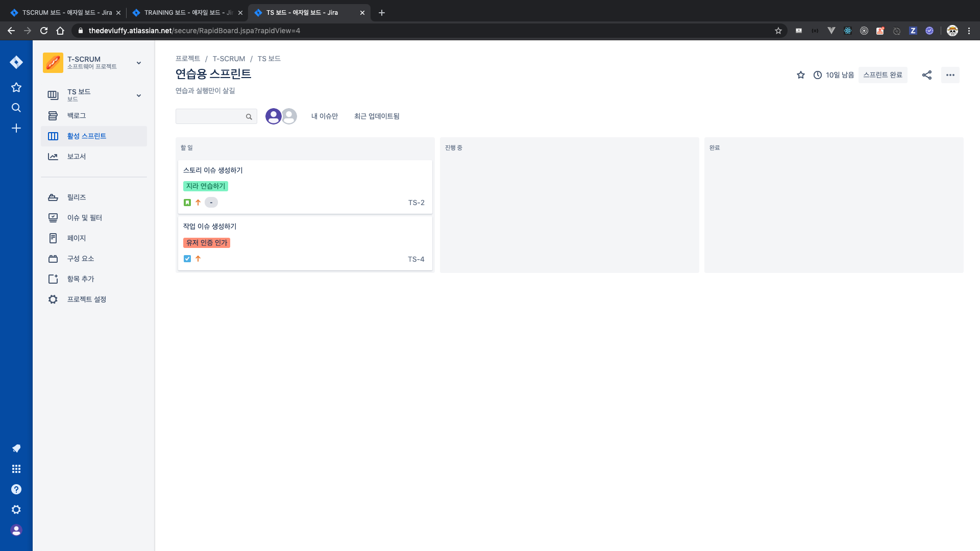Click the Jira home logo icon

(16, 62)
